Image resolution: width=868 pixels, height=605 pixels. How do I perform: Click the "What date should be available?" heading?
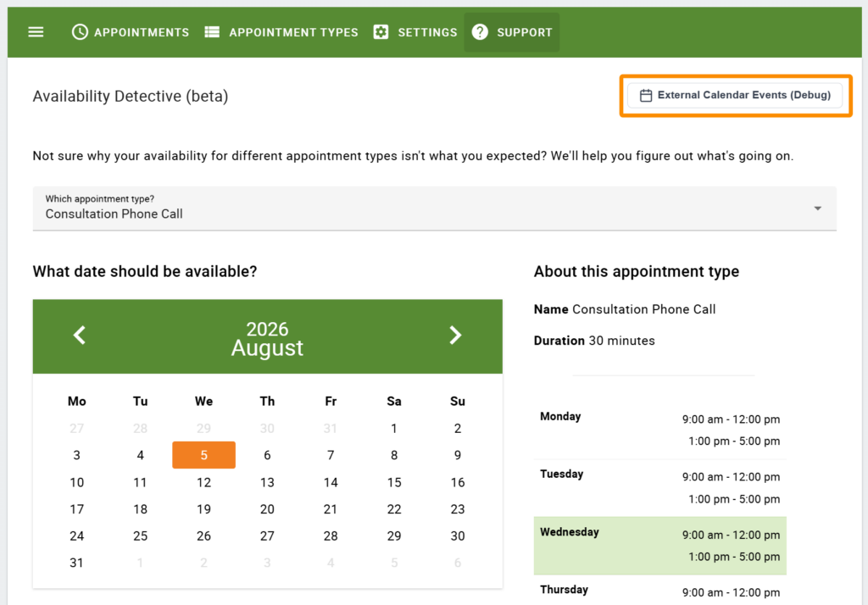[145, 272]
